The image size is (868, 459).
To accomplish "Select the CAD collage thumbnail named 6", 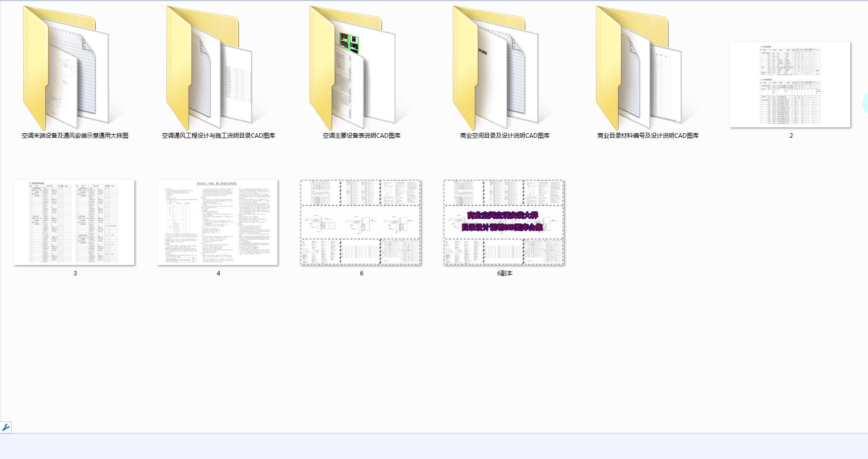I will (361, 223).
